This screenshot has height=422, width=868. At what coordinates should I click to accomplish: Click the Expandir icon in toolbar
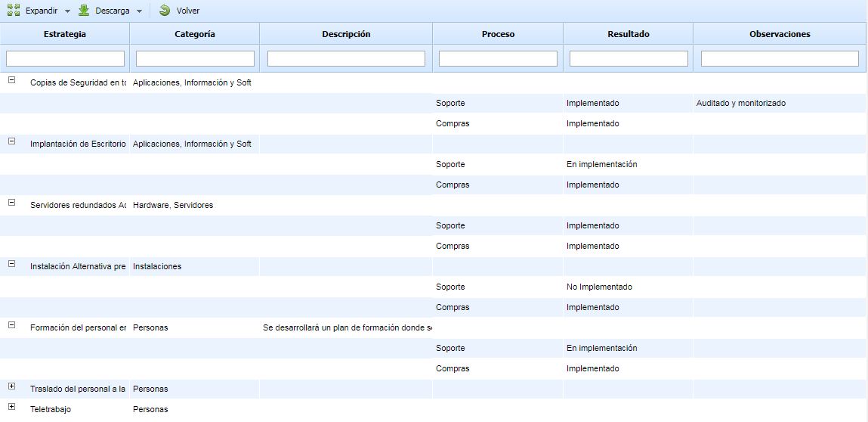point(14,11)
